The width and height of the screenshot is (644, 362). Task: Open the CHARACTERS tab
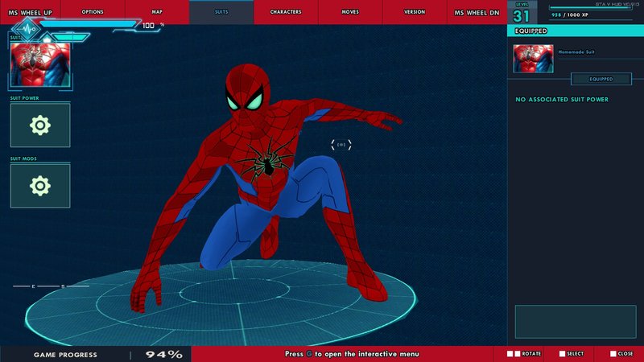click(286, 12)
